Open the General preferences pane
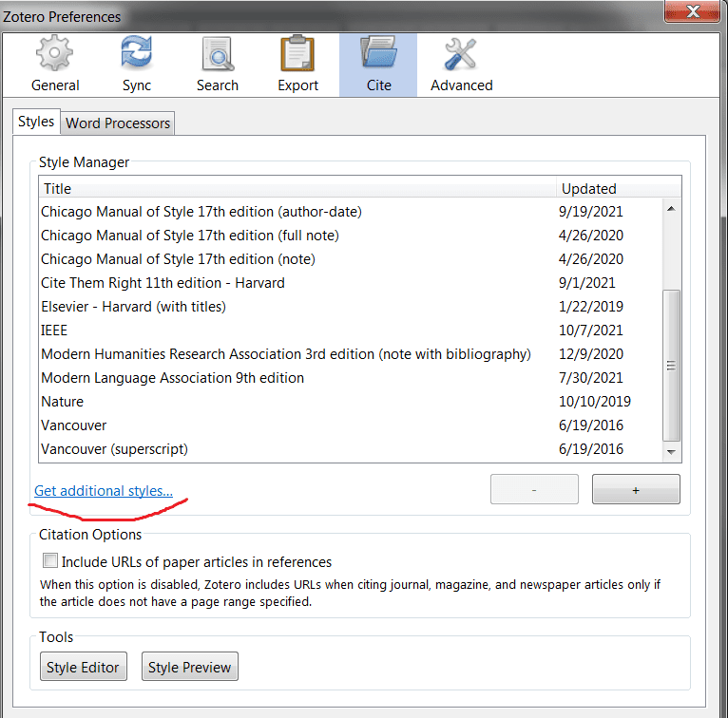The image size is (728, 718). (x=55, y=65)
